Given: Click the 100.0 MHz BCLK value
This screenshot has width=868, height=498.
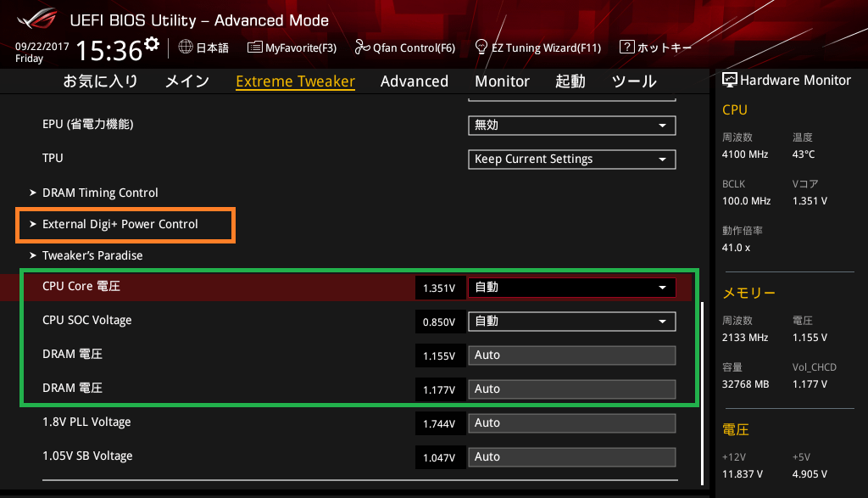Looking at the screenshot, I should pos(746,201).
